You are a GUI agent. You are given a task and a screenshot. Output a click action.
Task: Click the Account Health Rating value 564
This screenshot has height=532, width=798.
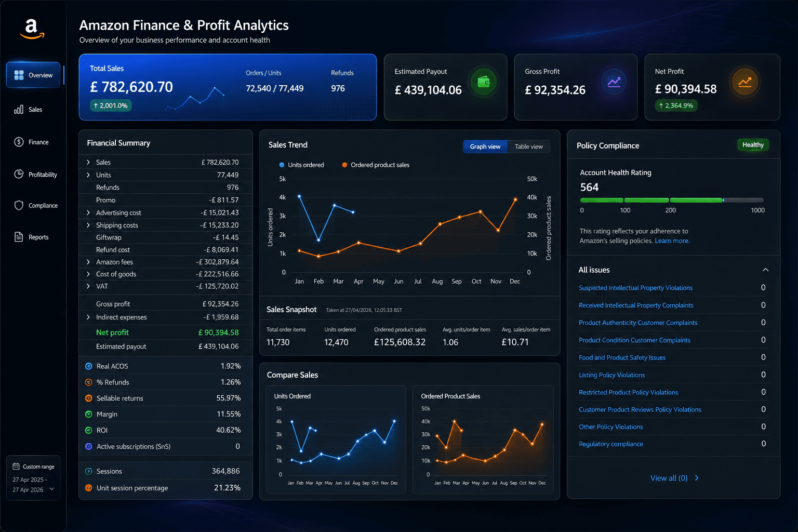coord(589,188)
